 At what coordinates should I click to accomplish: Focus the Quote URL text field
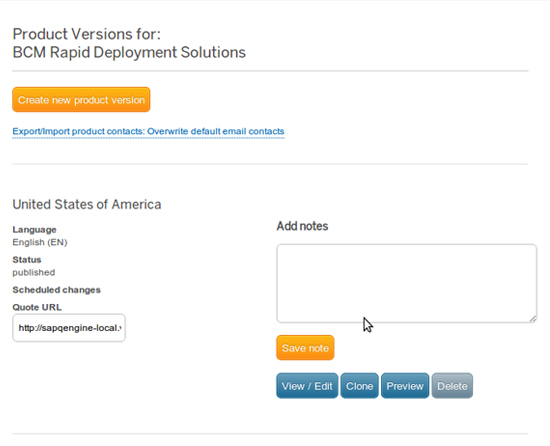pos(69,328)
